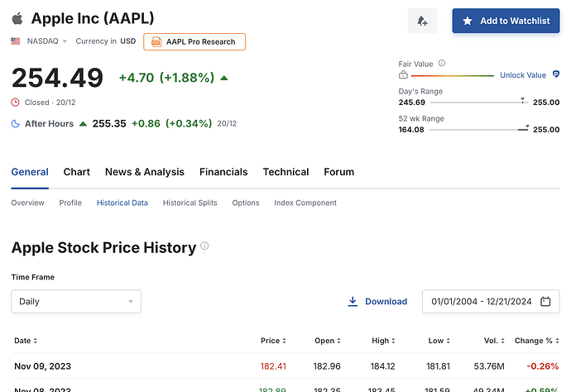Screen dimensions: 571x392
Task: Sort table by the Open column
Action: coord(328,341)
